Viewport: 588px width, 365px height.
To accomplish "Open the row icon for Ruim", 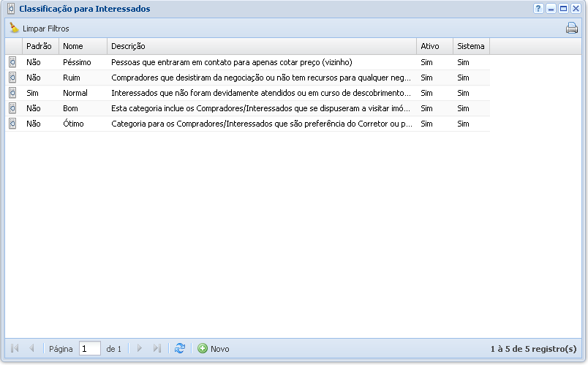I will [x=12, y=78].
